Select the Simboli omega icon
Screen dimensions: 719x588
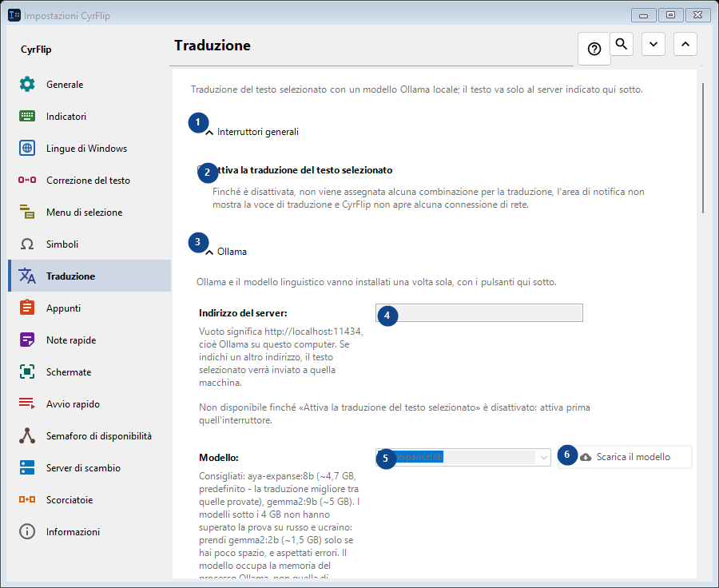point(27,244)
